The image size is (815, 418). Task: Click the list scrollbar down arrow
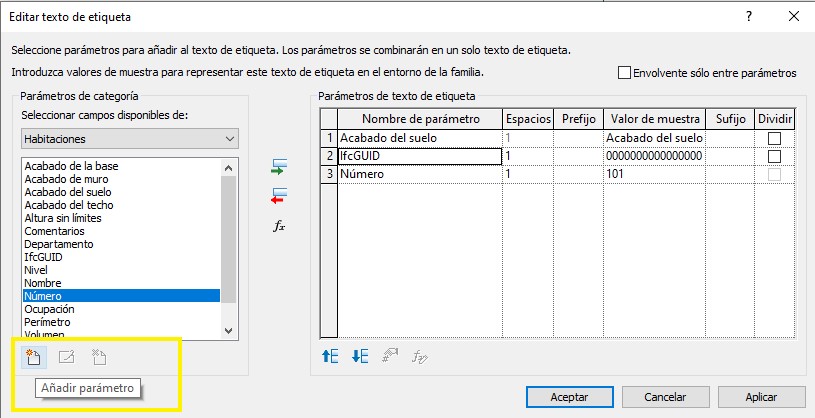[x=229, y=330]
